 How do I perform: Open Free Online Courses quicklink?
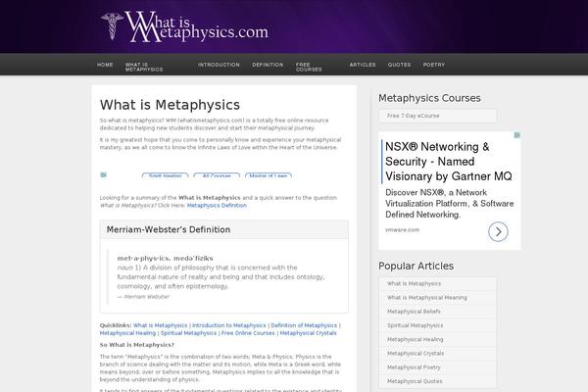pyautogui.click(x=248, y=333)
